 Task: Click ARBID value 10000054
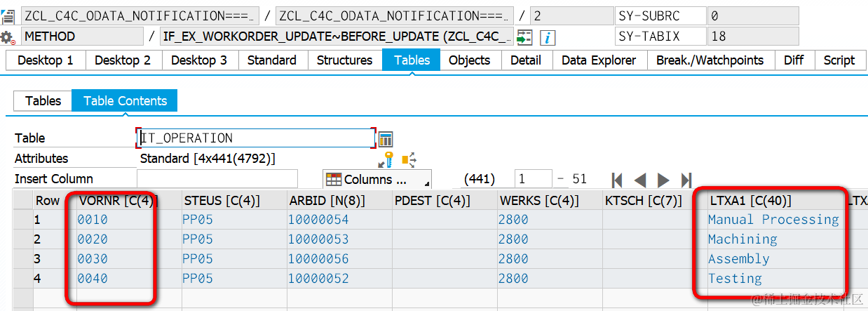pos(318,220)
